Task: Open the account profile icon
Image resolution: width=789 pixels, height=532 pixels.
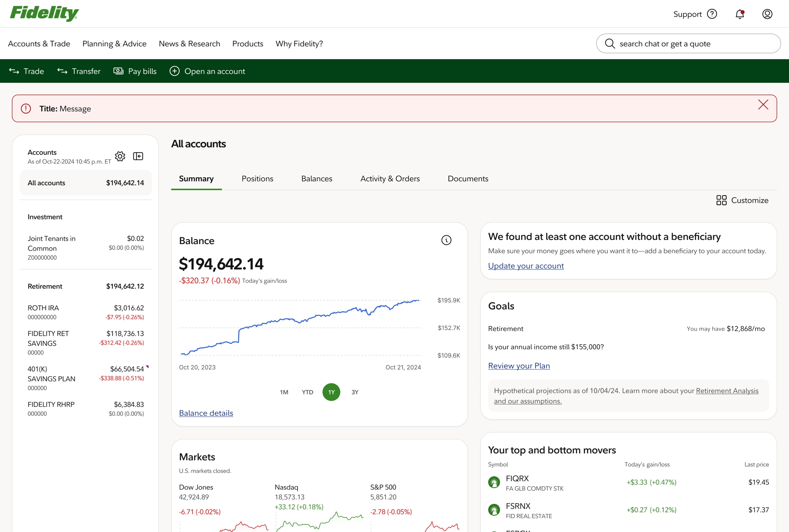Action: (x=767, y=14)
